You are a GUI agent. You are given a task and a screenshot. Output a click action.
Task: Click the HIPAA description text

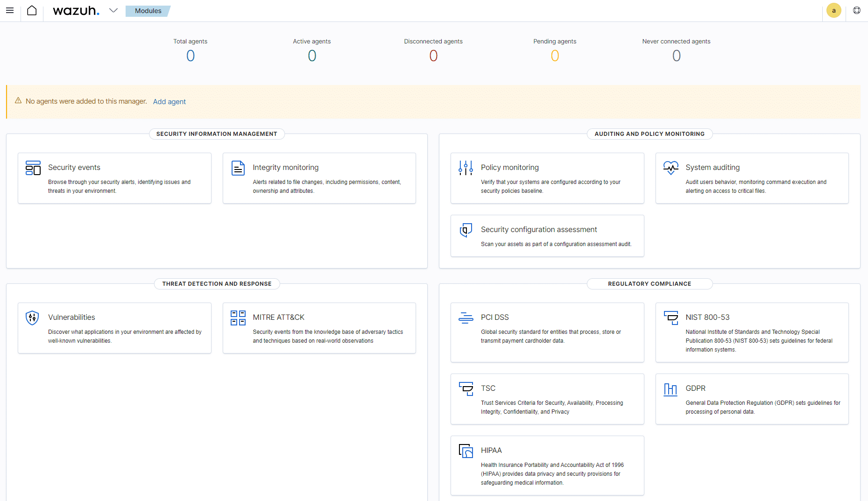[552, 474]
